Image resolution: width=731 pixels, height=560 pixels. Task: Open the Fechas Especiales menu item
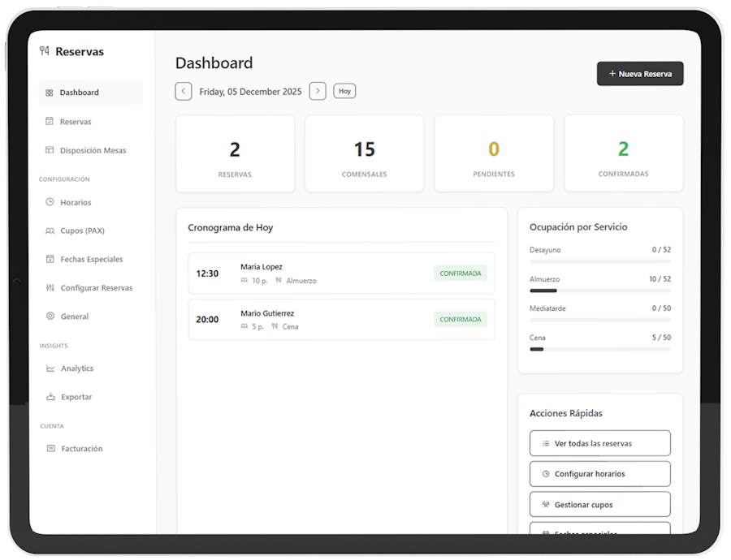click(91, 260)
